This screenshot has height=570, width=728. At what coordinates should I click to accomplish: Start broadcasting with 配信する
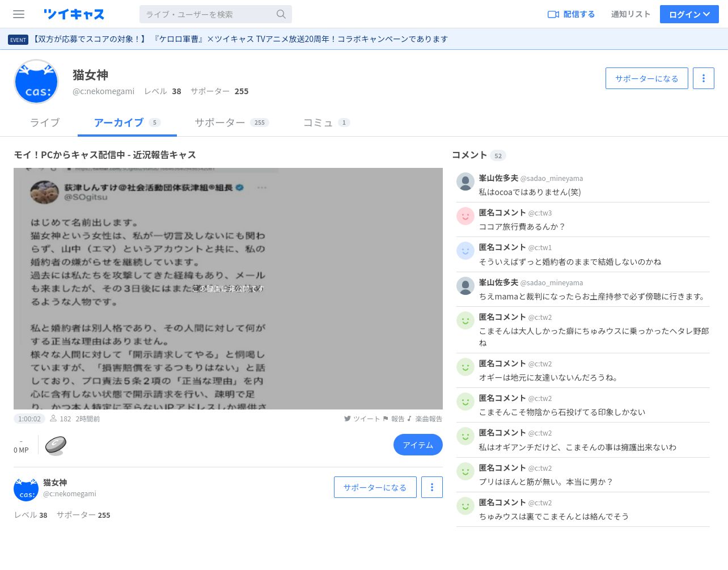click(571, 14)
